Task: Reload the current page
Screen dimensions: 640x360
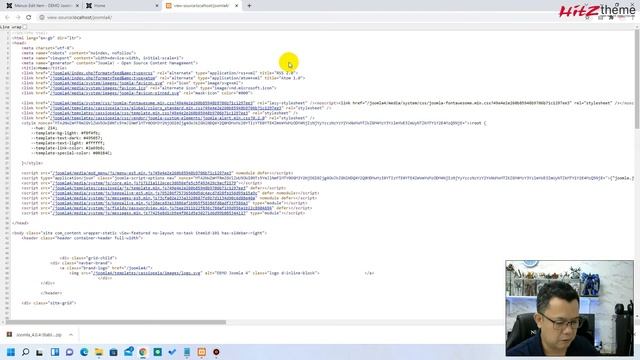Action: click(29, 18)
